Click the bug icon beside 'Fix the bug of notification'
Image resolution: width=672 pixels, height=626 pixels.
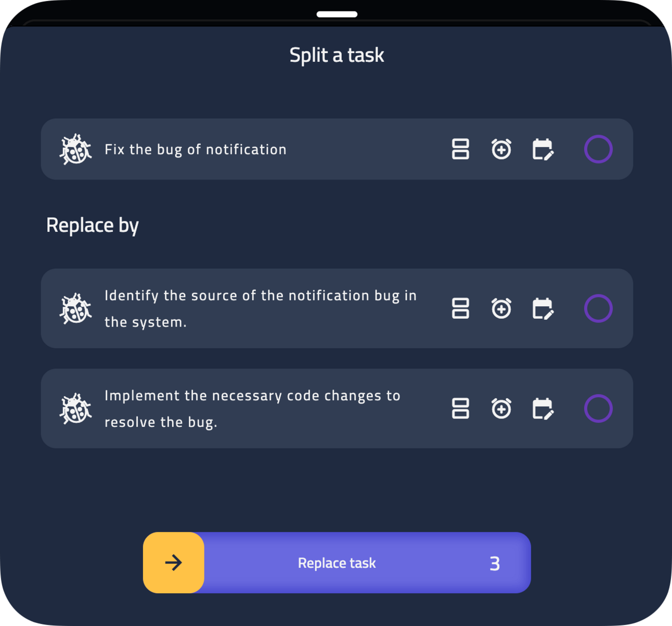click(76, 149)
